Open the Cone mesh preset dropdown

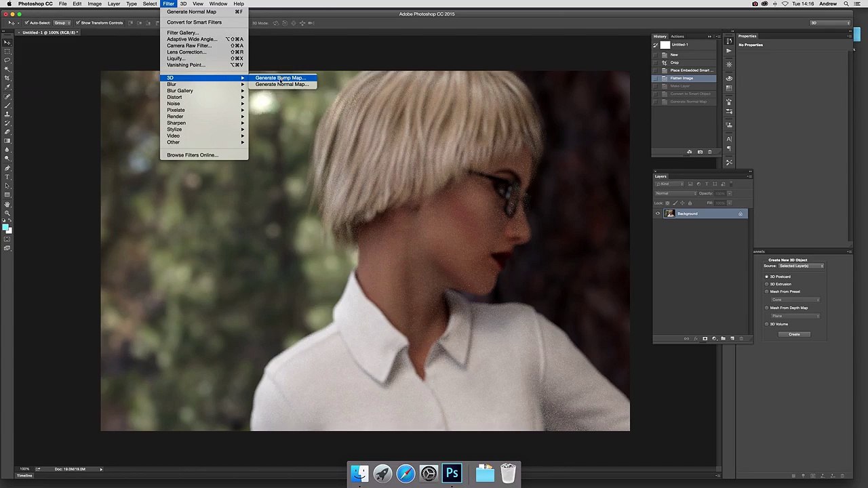tap(795, 300)
